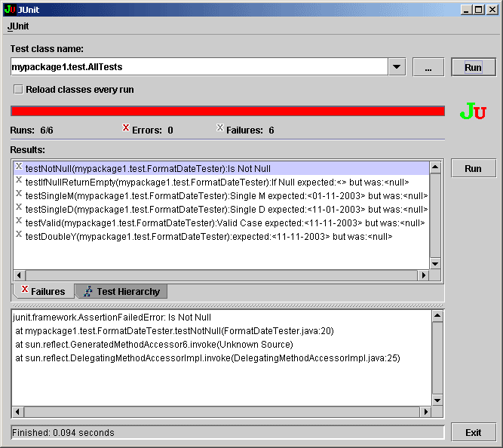This screenshot has width=503, height=448.
Task: Click the JUnit logo in title bar
Action: point(9,9)
